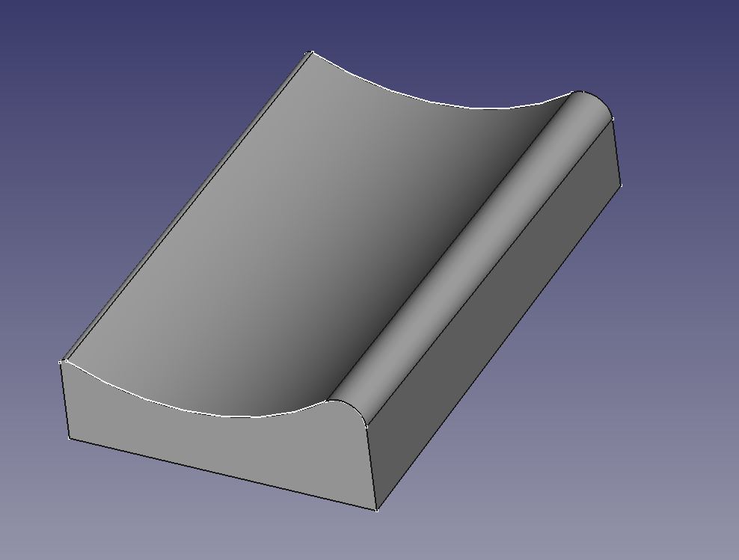Pick the bottom front-left corner vertex

point(70,439)
